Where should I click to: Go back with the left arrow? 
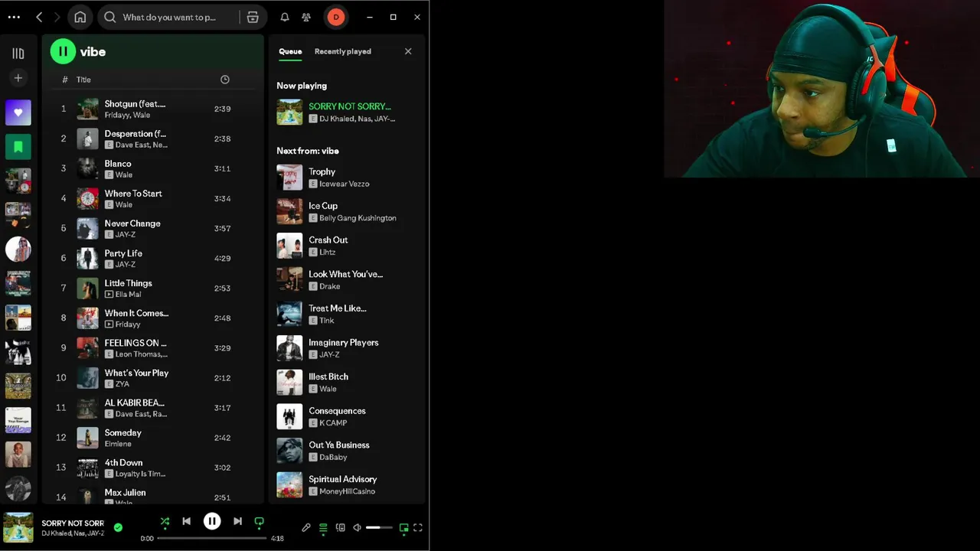(39, 17)
